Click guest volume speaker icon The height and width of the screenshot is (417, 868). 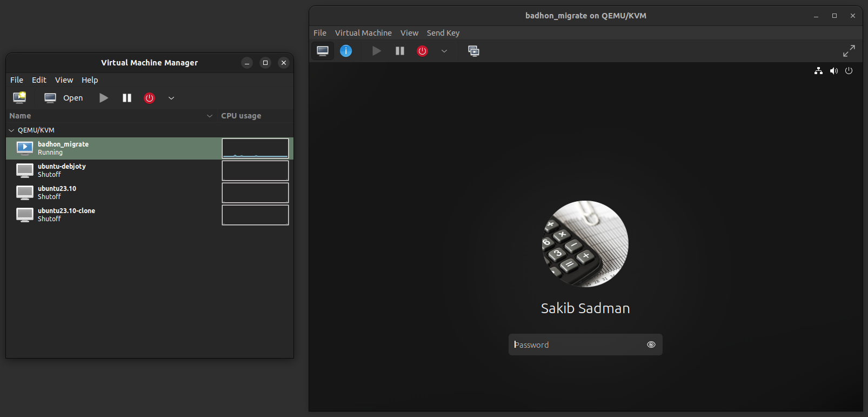point(834,71)
